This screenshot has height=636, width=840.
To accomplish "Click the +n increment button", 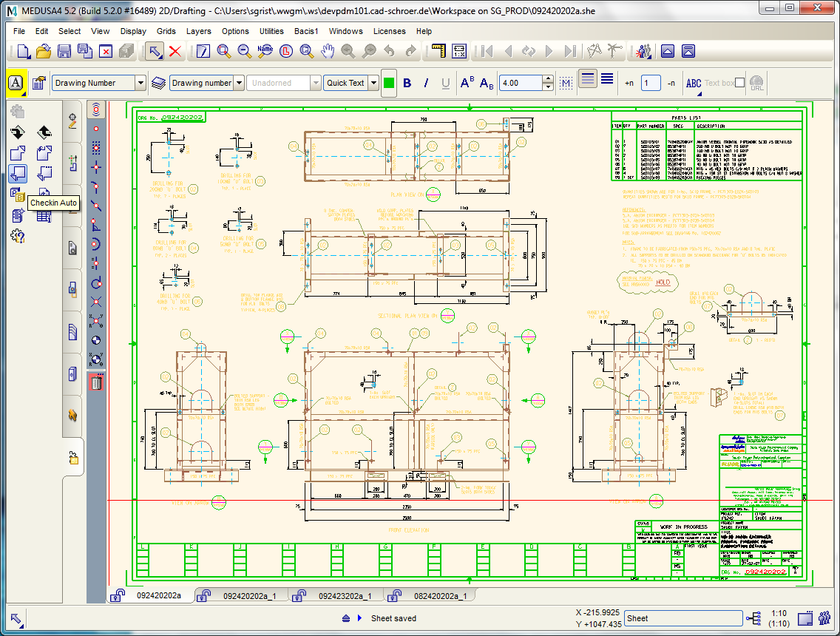I will [629, 83].
